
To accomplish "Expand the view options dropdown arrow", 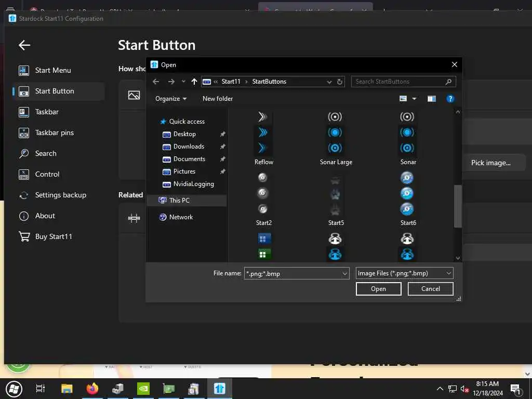I will (414, 99).
